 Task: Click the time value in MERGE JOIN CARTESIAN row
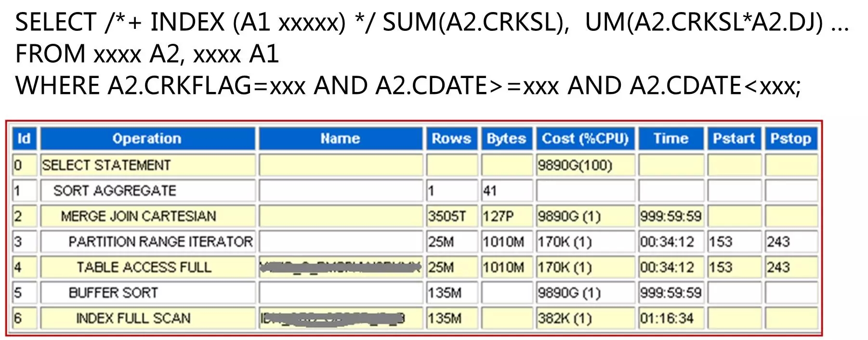coord(671,216)
